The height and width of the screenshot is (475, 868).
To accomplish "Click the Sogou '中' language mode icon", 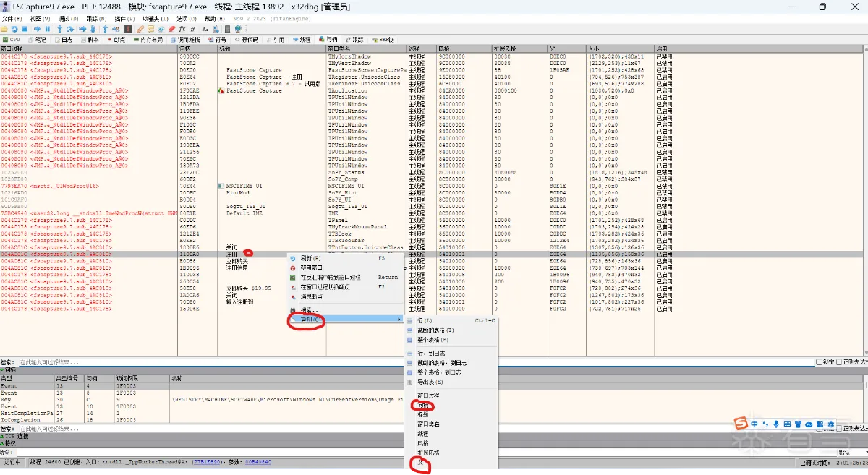I will [754, 423].
